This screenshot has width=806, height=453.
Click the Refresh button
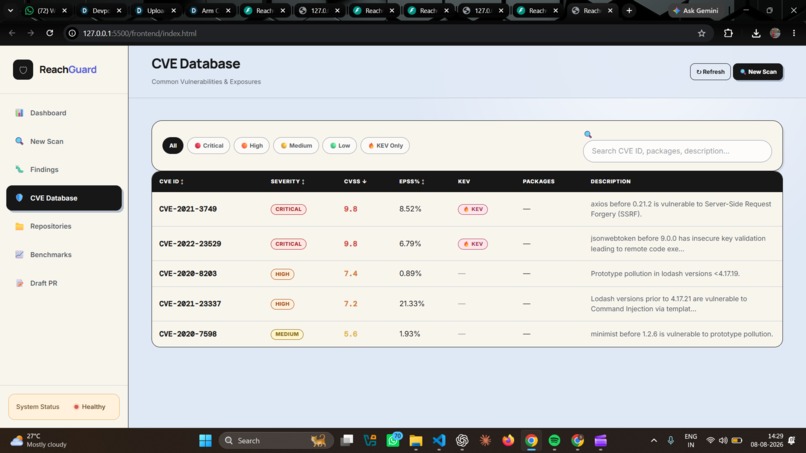coord(710,71)
